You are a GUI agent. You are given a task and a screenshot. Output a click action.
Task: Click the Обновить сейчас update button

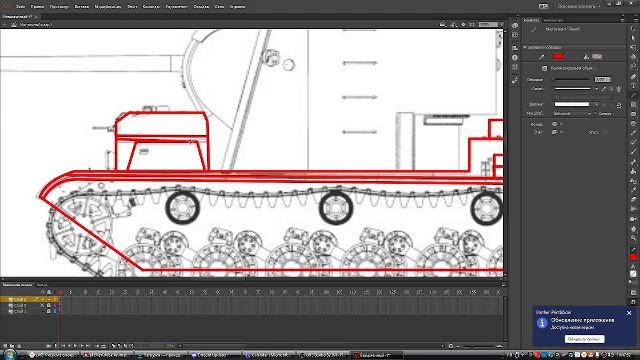(x=584, y=339)
